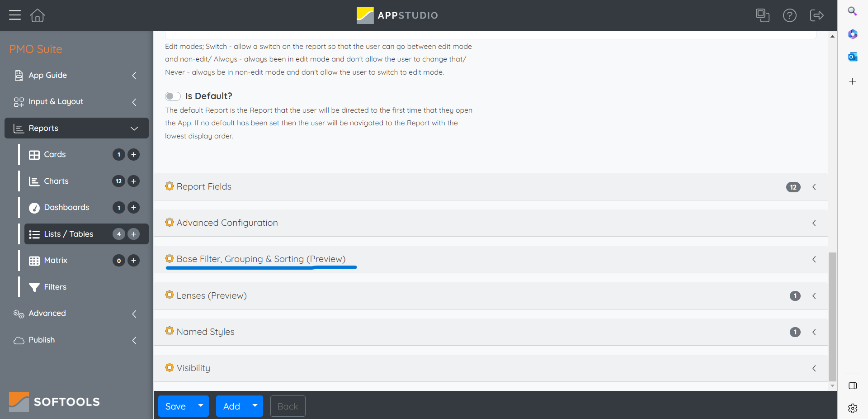868x419 pixels.
Task: Go to the home icon
Action: [38, 15]
